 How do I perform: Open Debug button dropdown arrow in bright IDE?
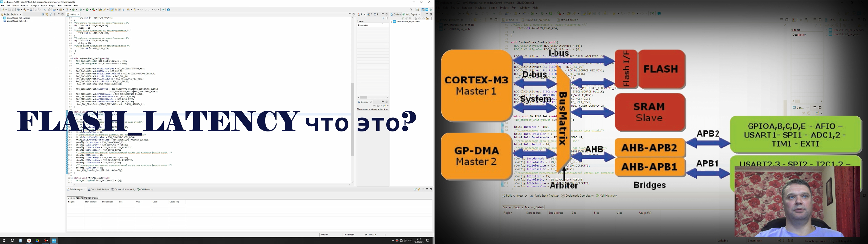[84, 10]
